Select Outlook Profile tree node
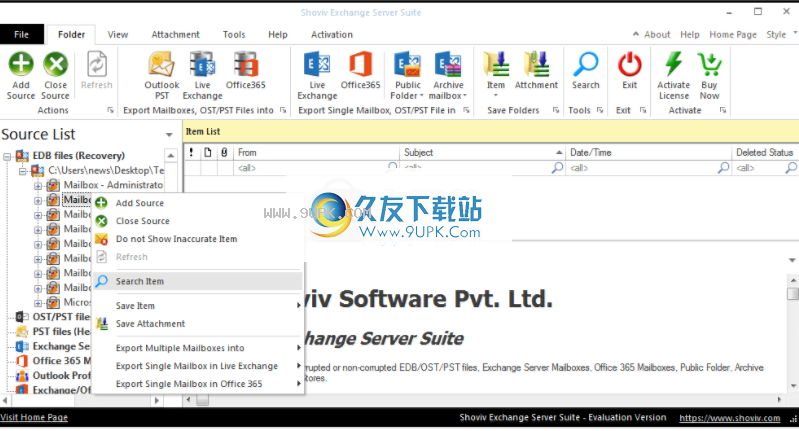The width and height of the screenshot is (799, 431). 62,375
